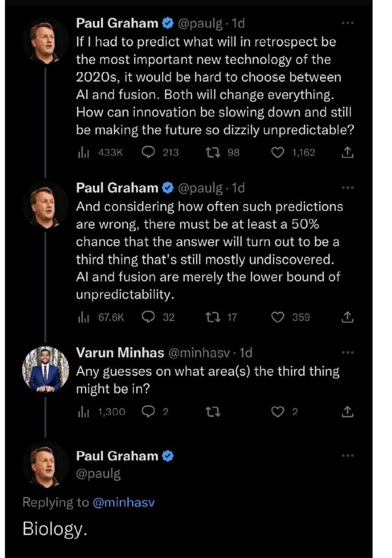This screenshot has width=392, height=558.
Task: Retweet the tweet with 17 retweets
Action: click(213, 317)
